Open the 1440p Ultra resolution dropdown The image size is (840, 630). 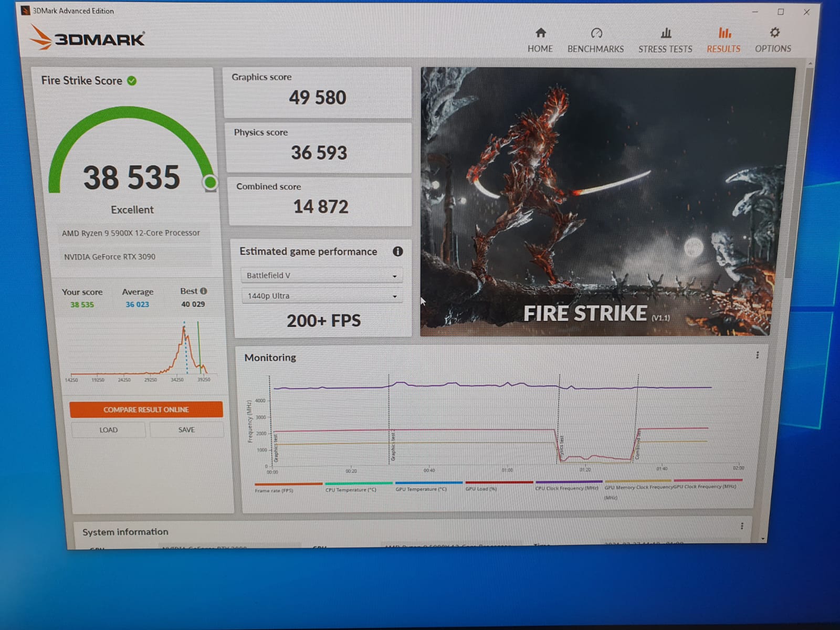(322, 296)
